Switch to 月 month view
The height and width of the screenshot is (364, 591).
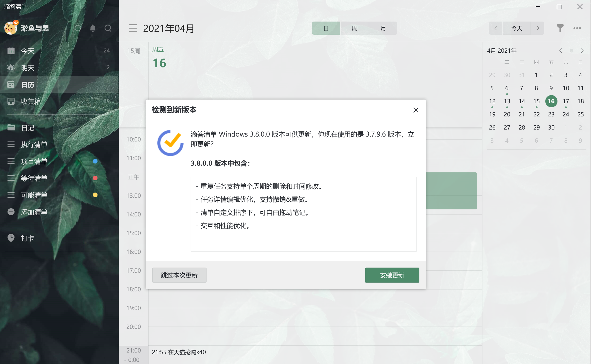383,28
